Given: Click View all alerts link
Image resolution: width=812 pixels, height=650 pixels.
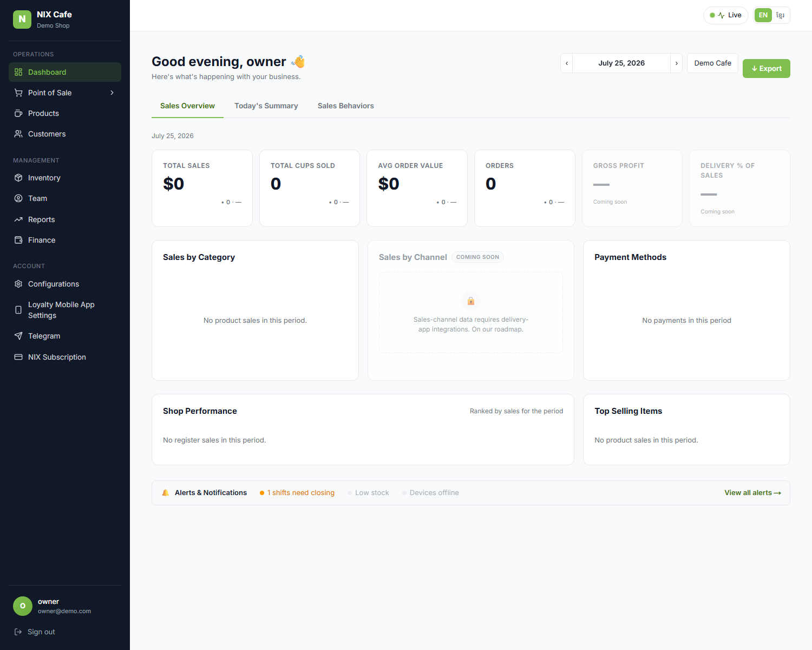Looking at the screenshot, I should tap(752, 493).
